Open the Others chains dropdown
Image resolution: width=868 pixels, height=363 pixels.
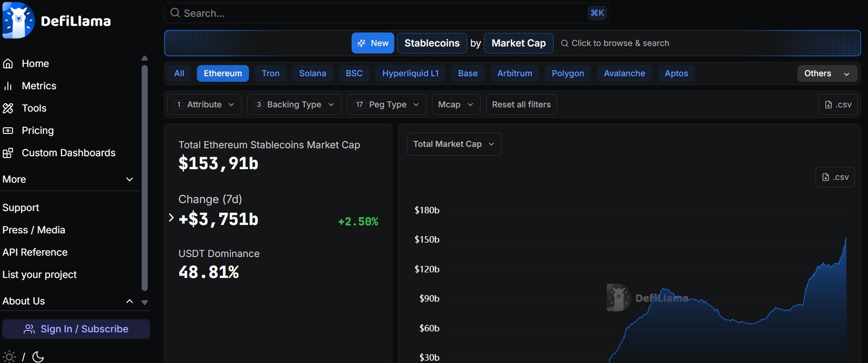coord(827,73)
